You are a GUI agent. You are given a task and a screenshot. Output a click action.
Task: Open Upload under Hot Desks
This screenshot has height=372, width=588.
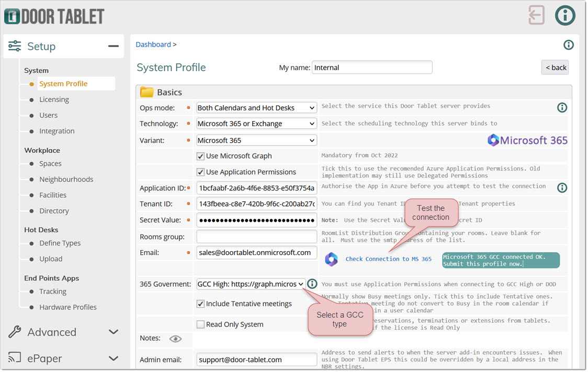(51, 259)
